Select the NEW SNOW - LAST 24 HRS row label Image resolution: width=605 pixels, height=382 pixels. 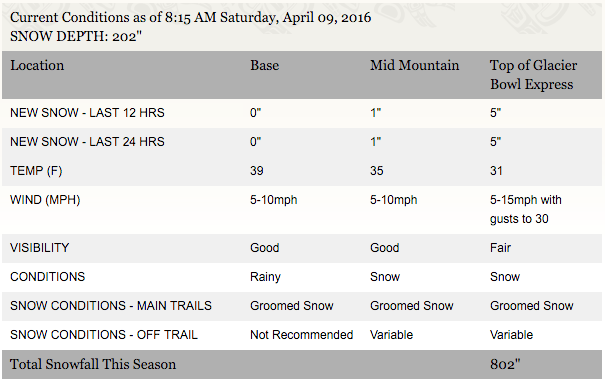pyautogui.click(x=87, y=142)
